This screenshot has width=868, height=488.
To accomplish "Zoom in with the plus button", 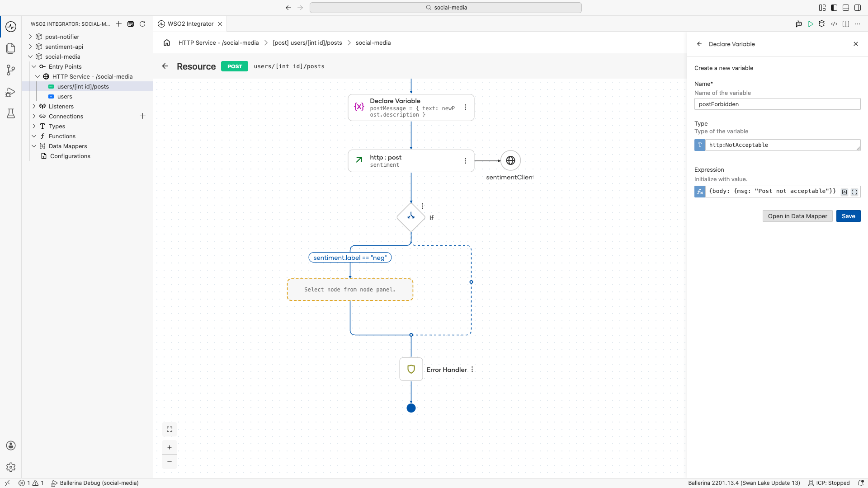I will pos(170,447).
